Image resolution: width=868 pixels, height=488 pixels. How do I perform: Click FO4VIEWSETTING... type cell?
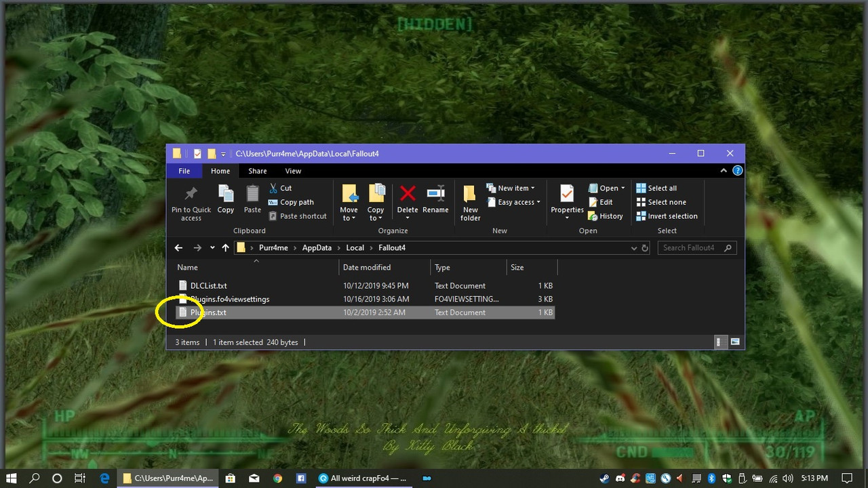click(467, 299)
